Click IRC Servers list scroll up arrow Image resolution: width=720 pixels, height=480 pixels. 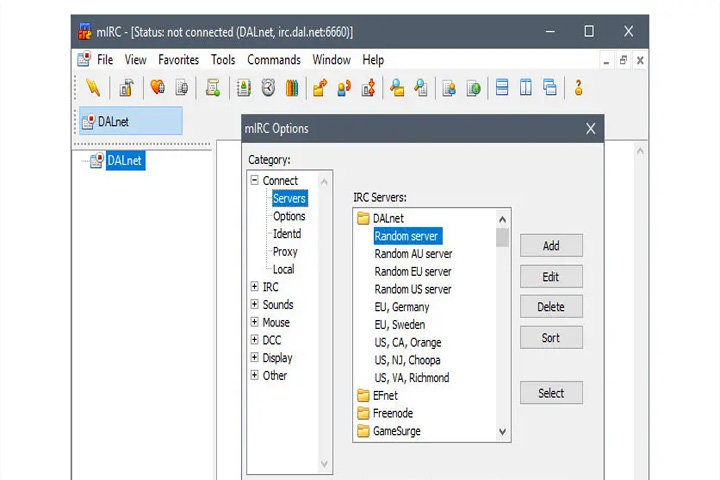tap(502, 219)
